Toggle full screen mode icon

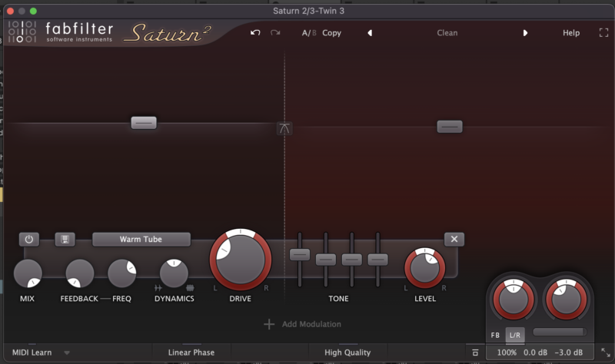pyautogui.click(x=603, y=33)
